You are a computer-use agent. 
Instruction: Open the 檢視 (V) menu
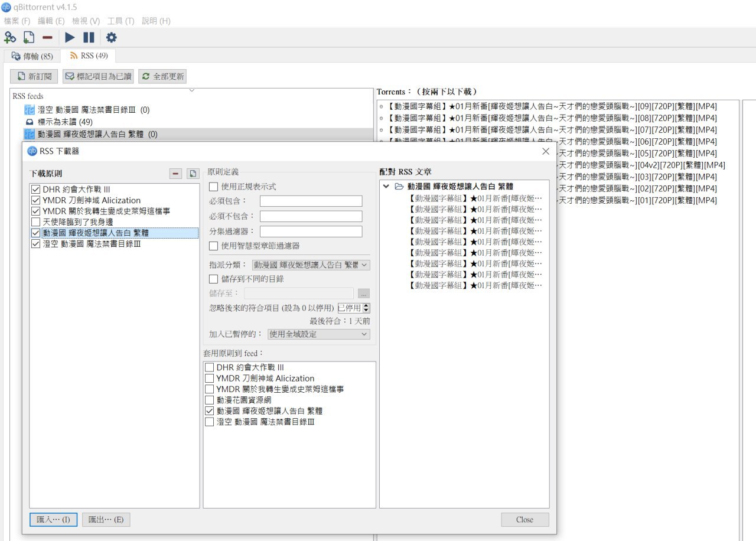[x=86, y=21]
